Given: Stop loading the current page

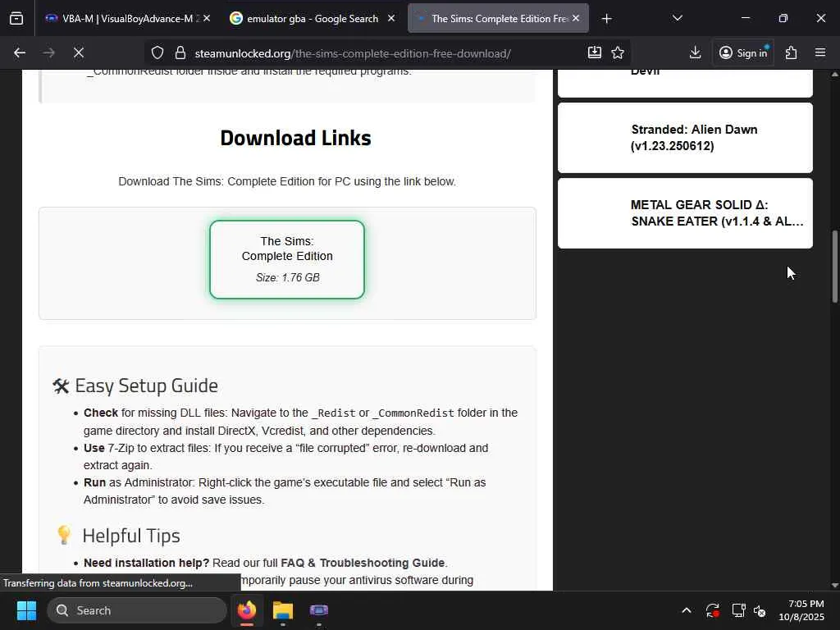Looking at the screenshot, I should point(78,52).
